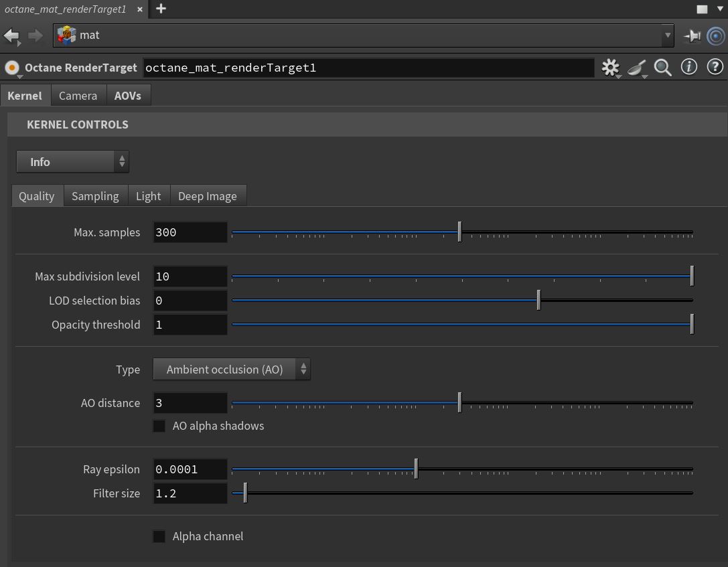Click the magnifier search parameters icon
728x567 pixels.
663,68
